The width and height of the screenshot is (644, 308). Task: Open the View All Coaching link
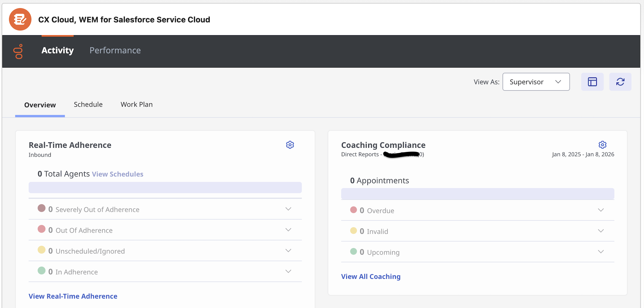pos(371,277)
